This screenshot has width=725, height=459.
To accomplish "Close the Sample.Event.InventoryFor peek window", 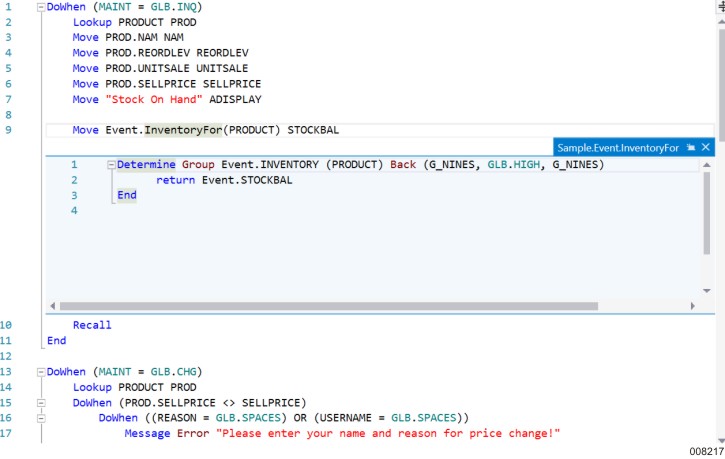I will [706, 147].
